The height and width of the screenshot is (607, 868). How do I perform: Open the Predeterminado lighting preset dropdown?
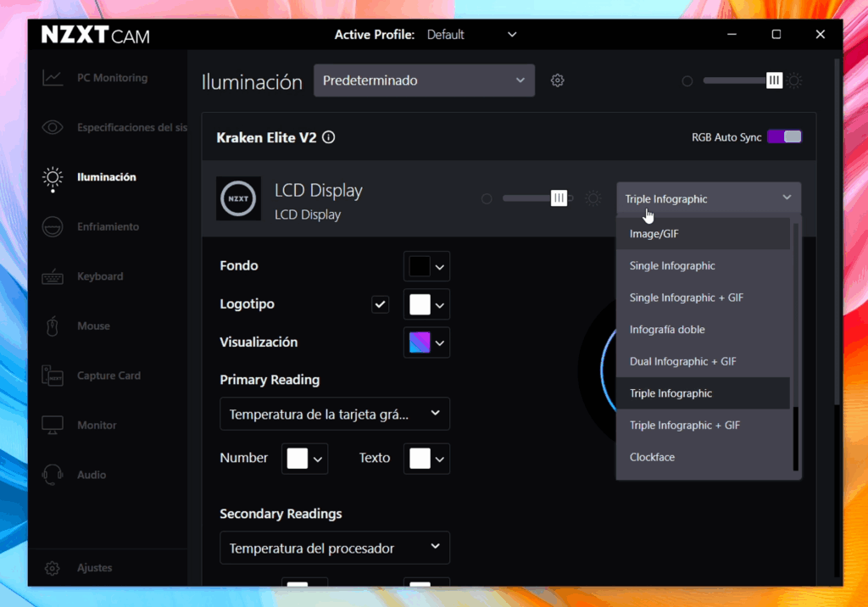click(424, 81)
